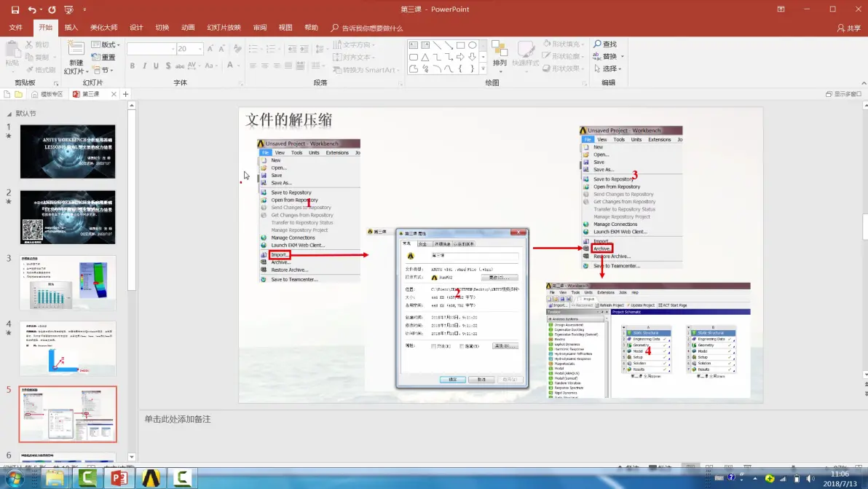Increase font size with larger A icon
This screenshot has width=868, height=489.
point(210,49)
